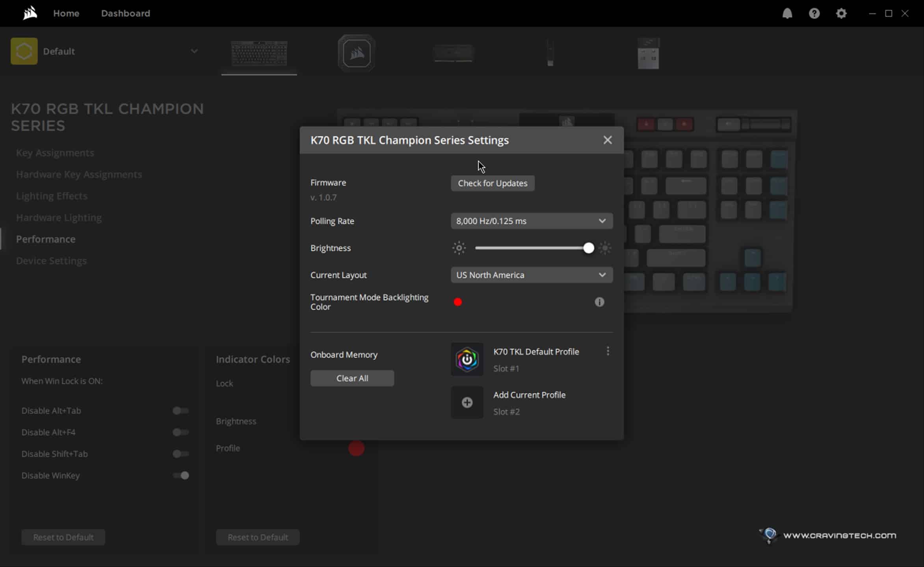
Task: Click Performance Reset to Default button
Action: click(x=63, y=537)
